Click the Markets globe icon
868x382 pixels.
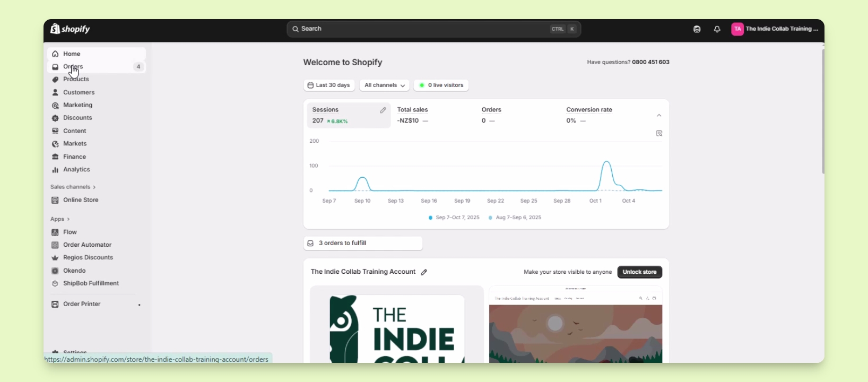pyautogui.click(x=55, y=144)
